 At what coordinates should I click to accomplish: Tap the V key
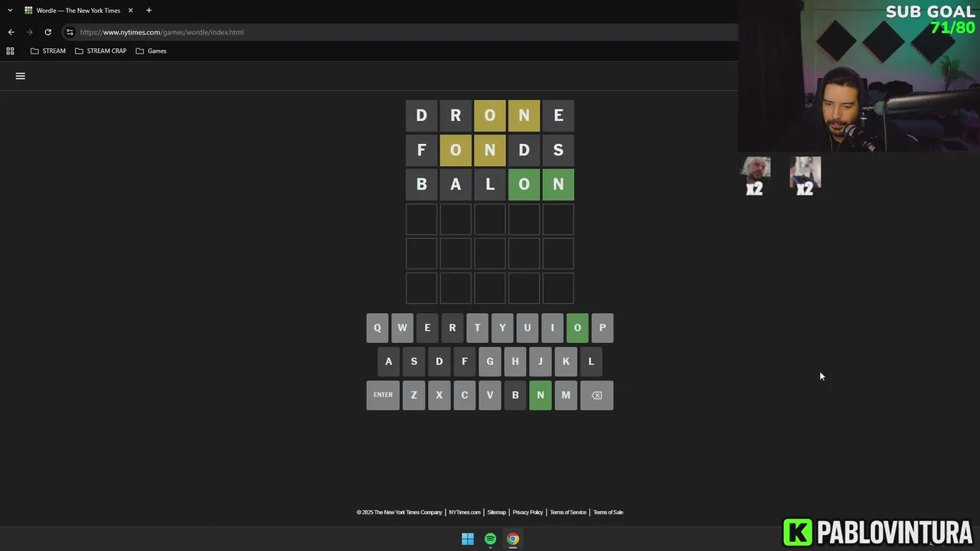[490, 395]
